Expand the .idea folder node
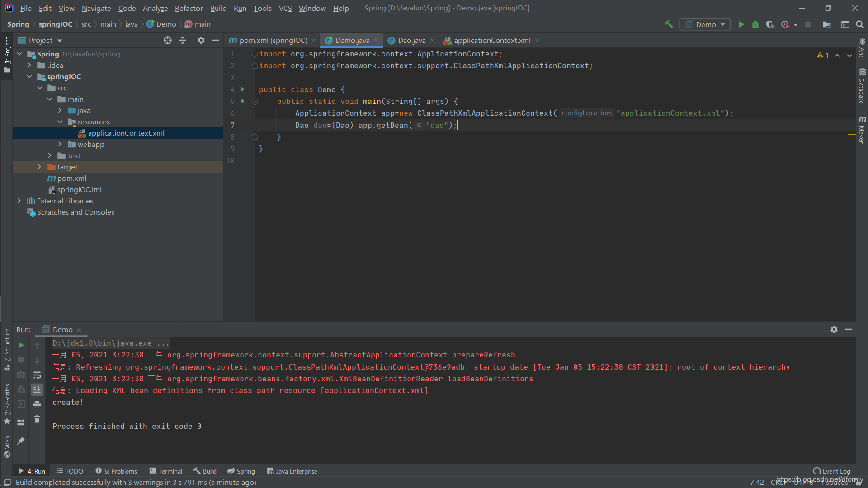Screen dimensions: 868x488 pyautogui.click(x=29, y=65)
